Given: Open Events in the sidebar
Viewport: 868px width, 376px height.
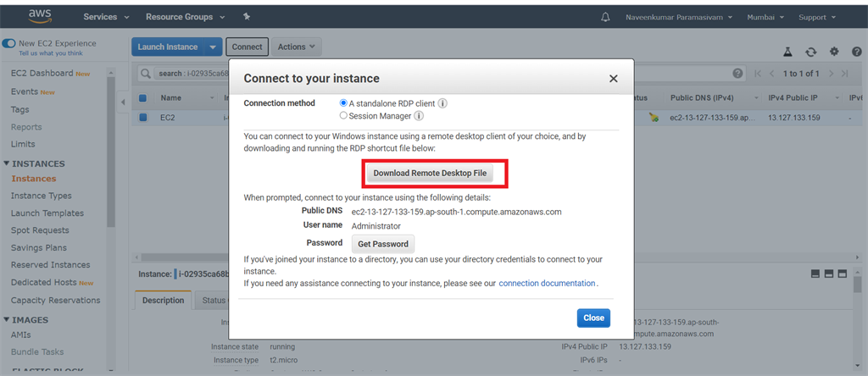Looking at the screenshot, I should tap(25, 91).
